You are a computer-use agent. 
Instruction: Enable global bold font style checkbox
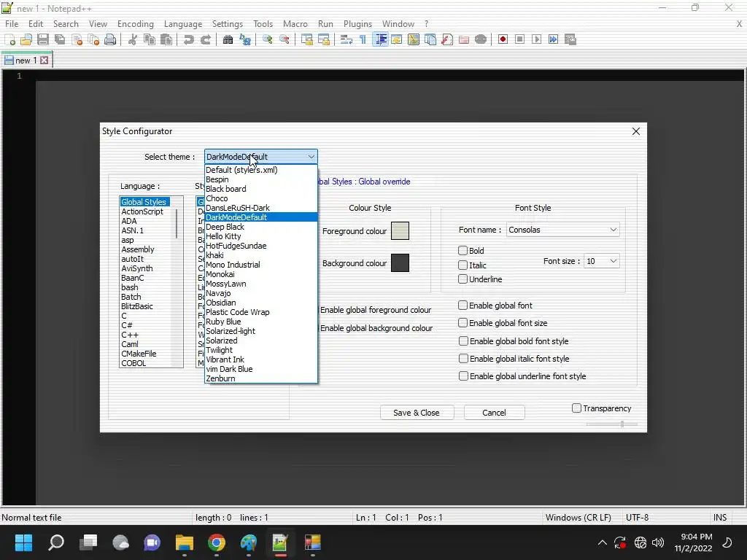(463, 341)
